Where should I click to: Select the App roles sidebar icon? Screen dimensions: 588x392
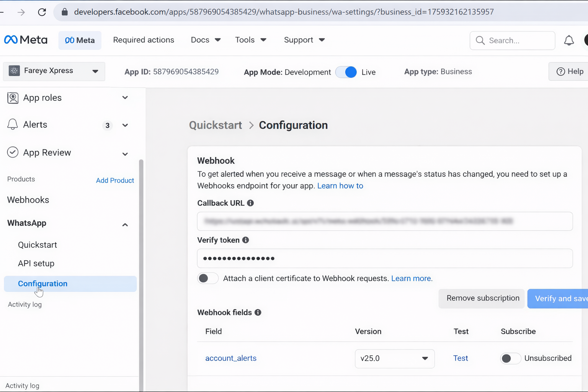click(13, 98)
